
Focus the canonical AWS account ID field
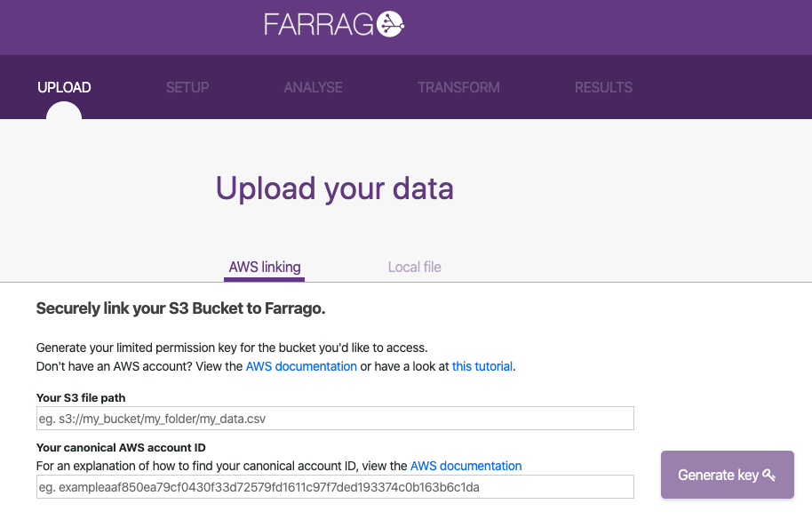335,486
